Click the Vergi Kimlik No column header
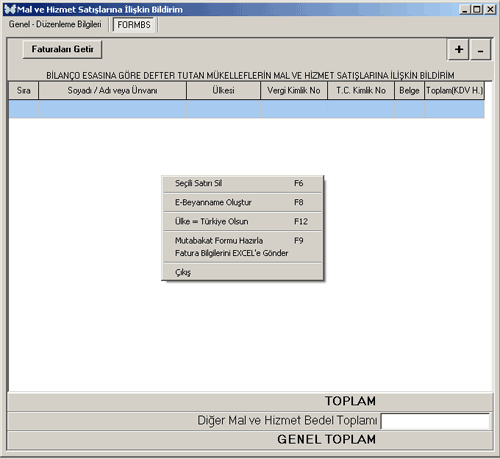500x459 pixels. click(294, 90)
